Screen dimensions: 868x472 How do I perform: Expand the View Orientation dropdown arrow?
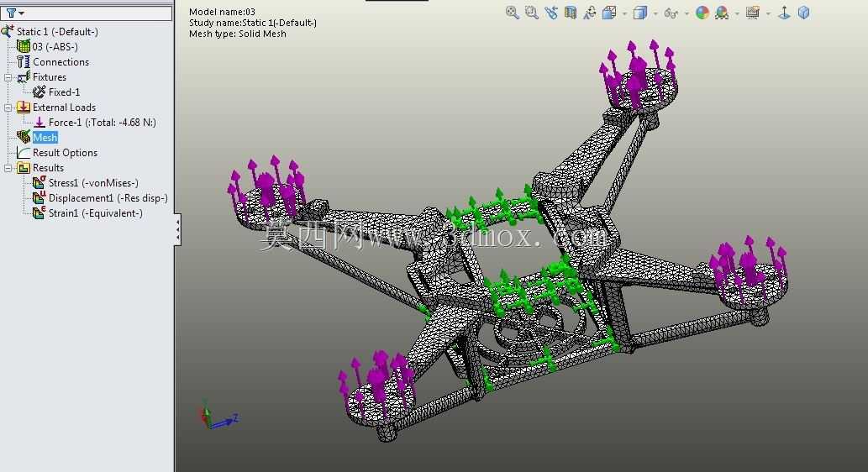tap(625, 13)
